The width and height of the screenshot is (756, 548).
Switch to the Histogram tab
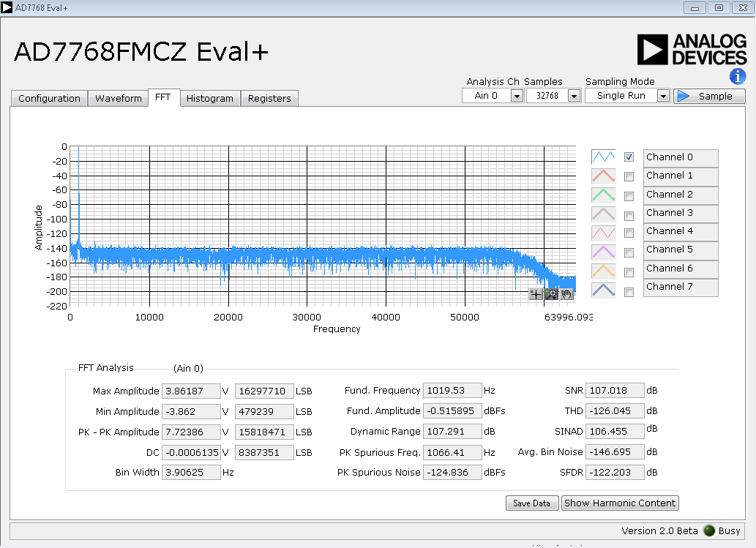(210, 98)
